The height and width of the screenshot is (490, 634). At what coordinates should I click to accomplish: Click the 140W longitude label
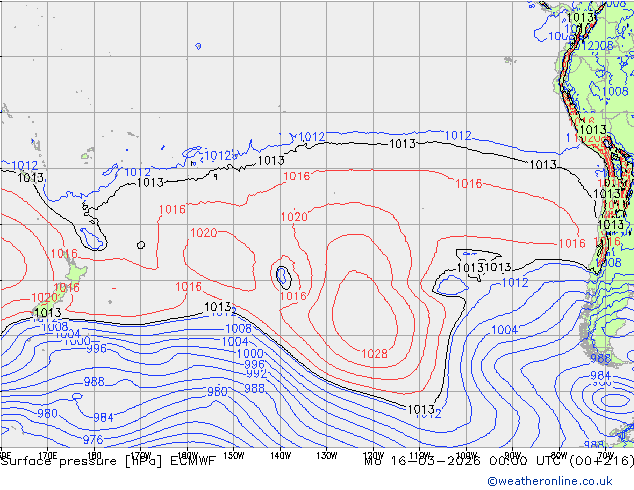point(281,456)
